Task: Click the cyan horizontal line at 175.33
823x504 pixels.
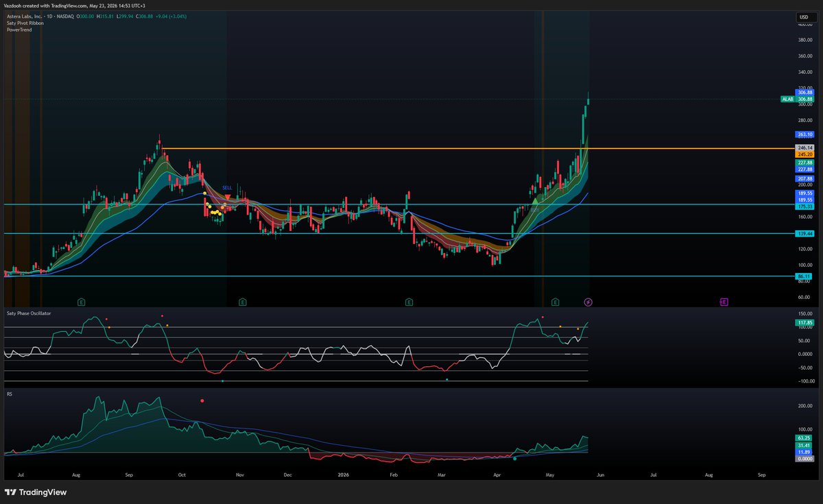Action: (x=398, y=204)
